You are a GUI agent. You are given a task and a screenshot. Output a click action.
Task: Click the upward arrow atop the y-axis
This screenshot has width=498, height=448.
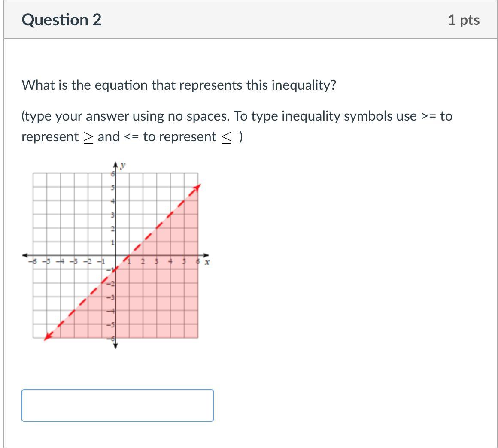pos(115,165)
